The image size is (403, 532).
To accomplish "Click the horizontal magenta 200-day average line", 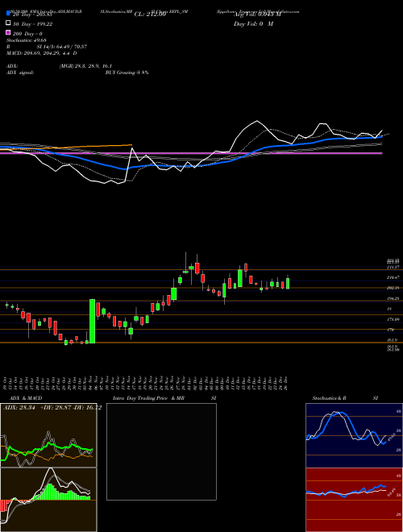I will 191,153.
